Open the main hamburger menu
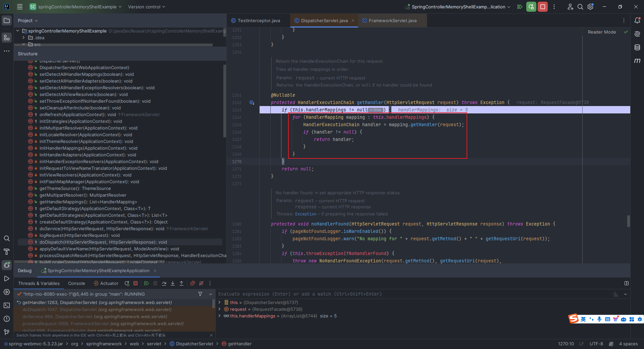 pos(20,7)
